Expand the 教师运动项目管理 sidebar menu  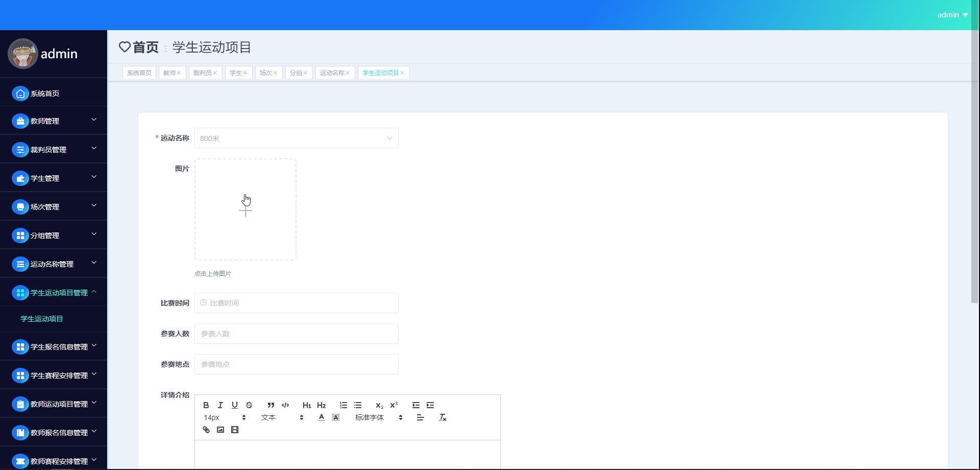click(54, 404)
